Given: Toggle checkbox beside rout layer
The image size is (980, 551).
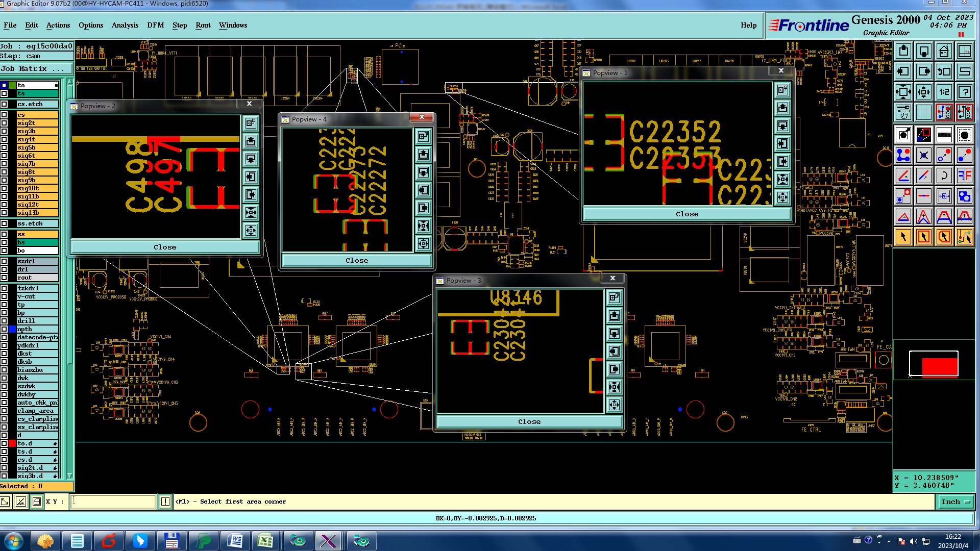Looking at the screenshot, I should pyautogui.click(x=4, y=278).
